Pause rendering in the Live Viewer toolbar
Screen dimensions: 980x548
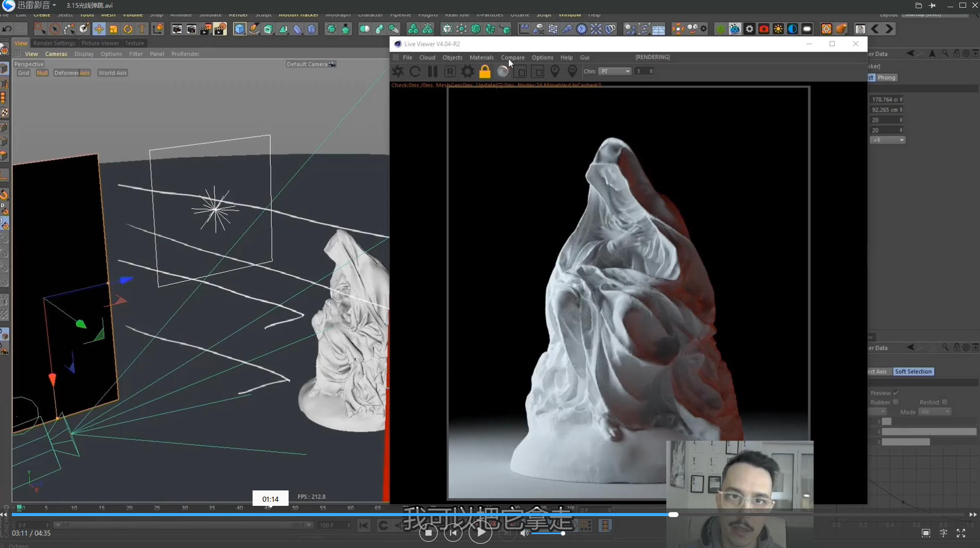[432, 71]
